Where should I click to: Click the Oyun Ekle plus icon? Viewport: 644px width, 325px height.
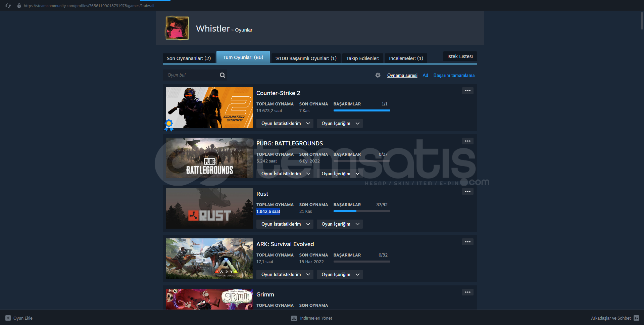(x=8, y=318)
